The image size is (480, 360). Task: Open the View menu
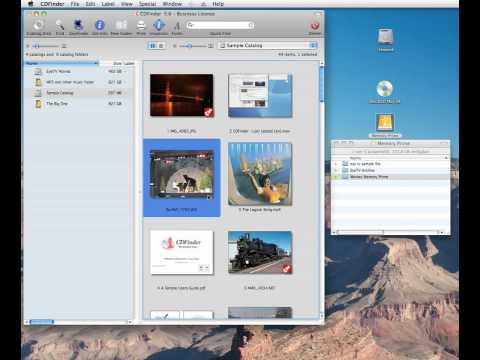tap(127, 4)
